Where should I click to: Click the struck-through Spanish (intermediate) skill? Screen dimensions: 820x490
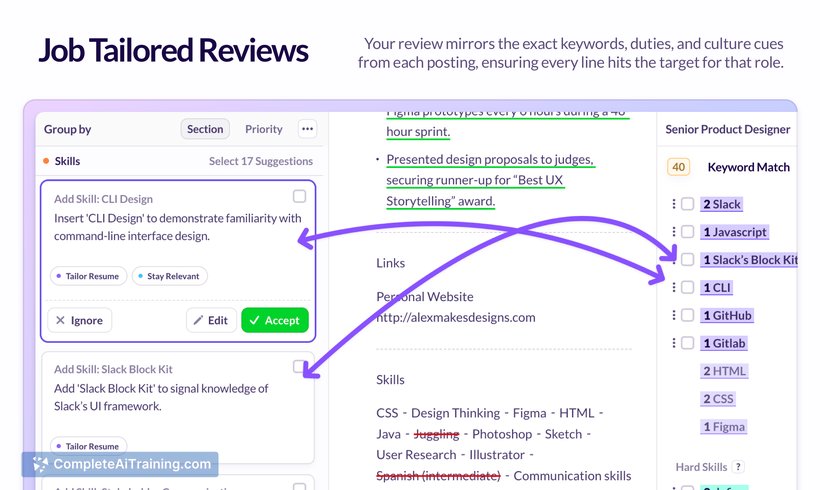click(438, 476)
